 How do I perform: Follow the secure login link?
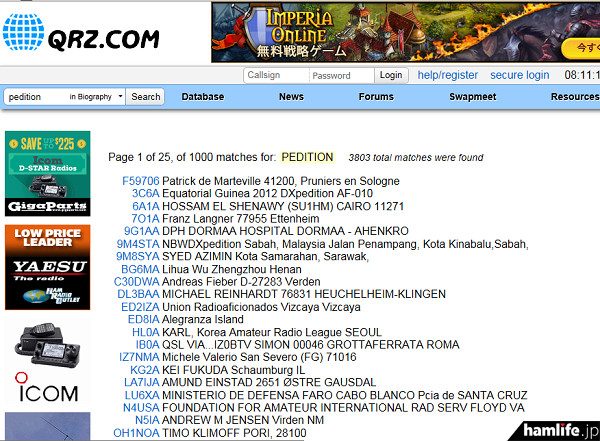(x=519, y=75)
